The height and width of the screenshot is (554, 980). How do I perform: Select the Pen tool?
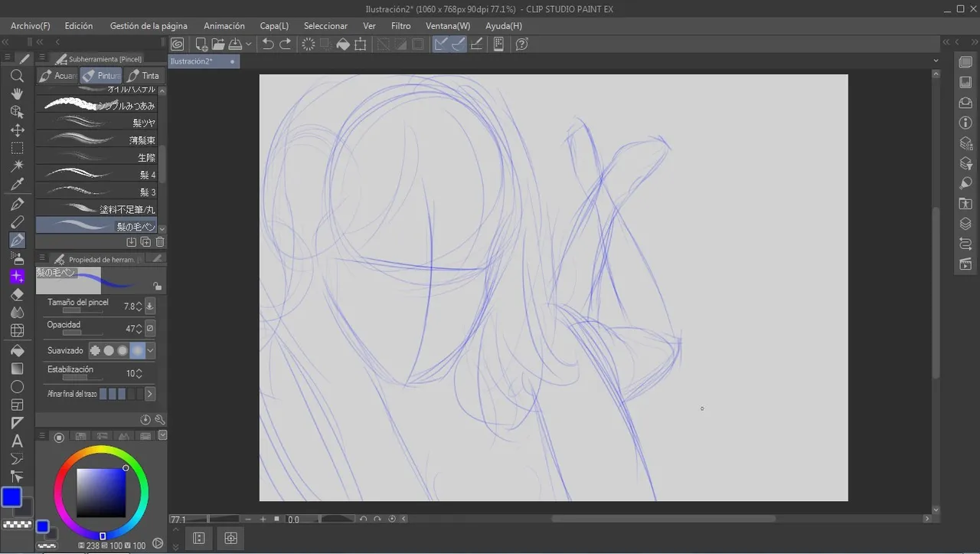pos(17,205)
